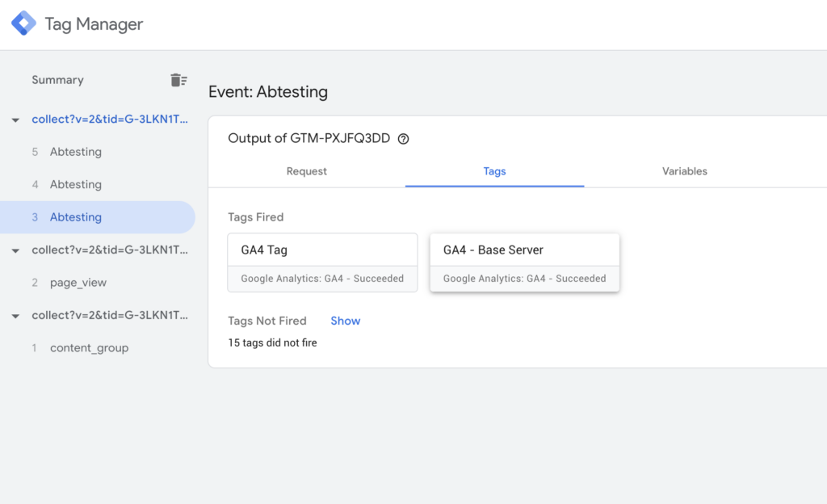The image size is (827, 504).
Task: Click the Tag Manager title text
Action: 94,24
